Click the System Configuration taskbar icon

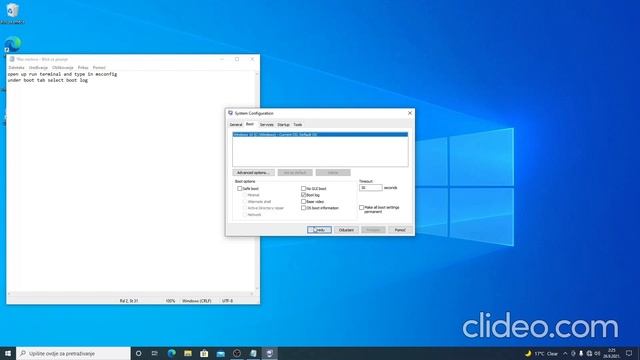click(x=269, y=353)
